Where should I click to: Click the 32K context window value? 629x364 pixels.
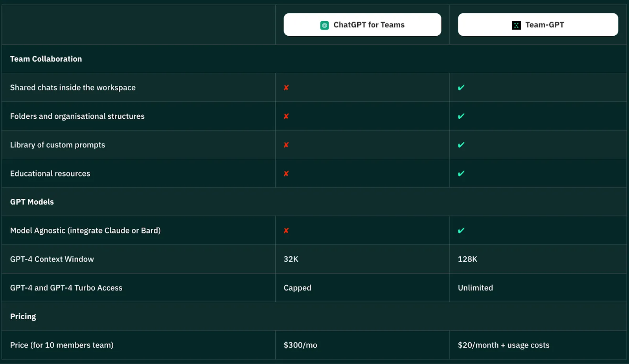tap(291, 259)
